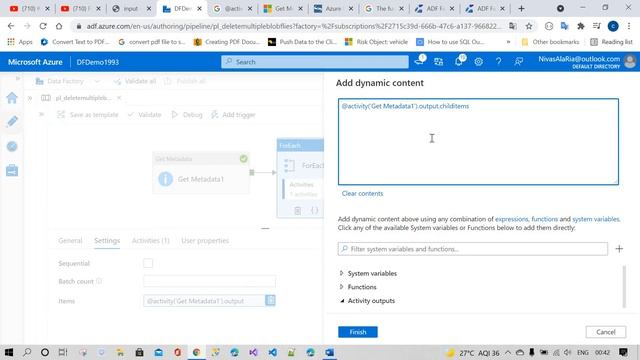Open dynamic content icon beside Items field
The image size is (640, 360).
tap(270, 300)
